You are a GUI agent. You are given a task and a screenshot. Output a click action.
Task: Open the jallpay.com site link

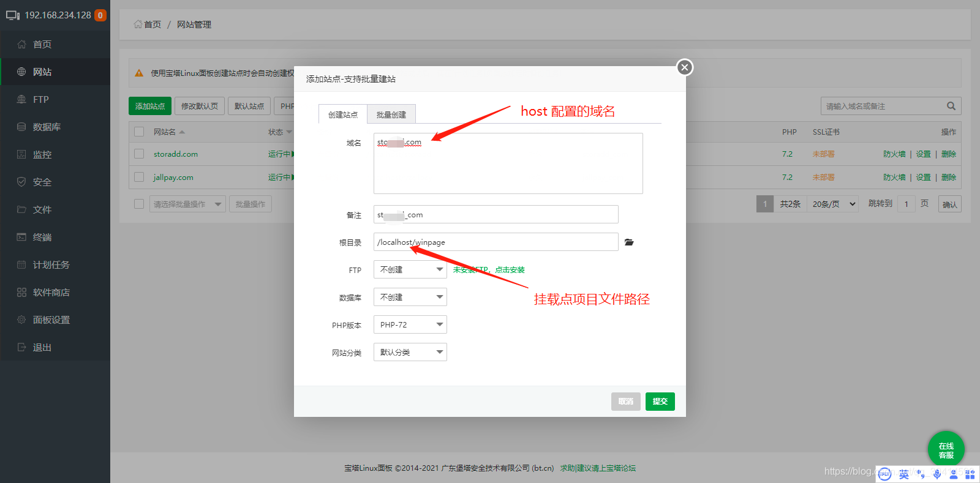tap(173, 177)
